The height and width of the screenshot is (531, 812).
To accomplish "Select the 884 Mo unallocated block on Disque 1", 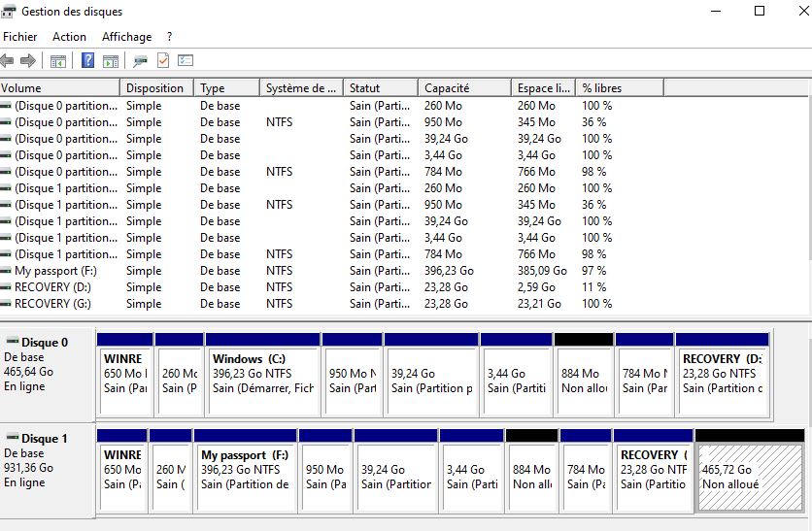I will point(532,471).
